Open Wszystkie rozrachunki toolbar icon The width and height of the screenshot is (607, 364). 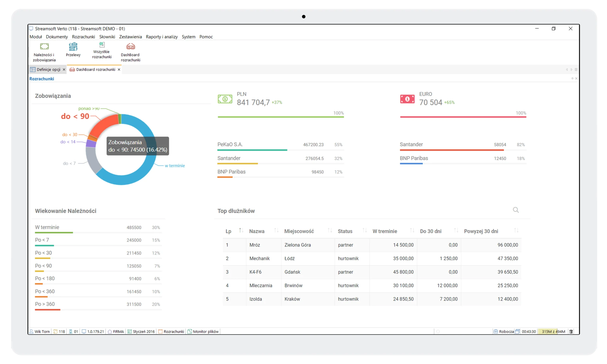pyautogui.click(x=102, y=45)
